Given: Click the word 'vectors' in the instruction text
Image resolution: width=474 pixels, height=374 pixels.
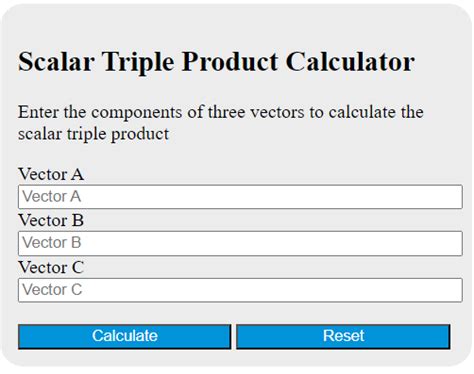Looking at the screenshot, I should [277, 113].
